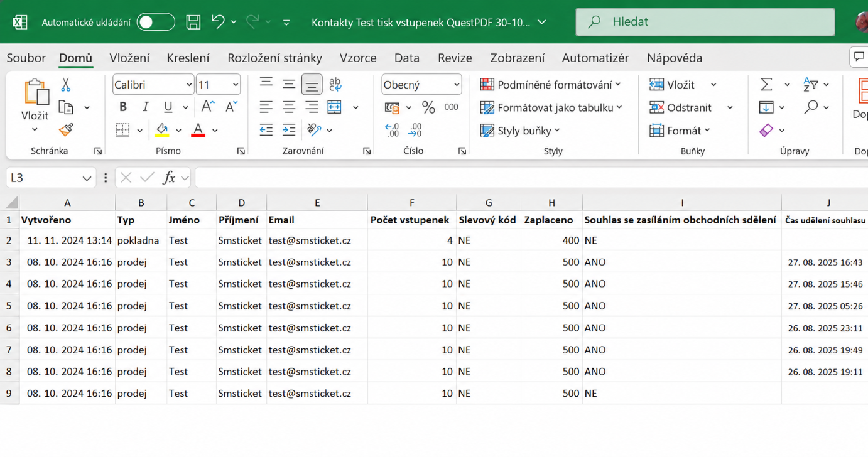Click the undo arrow icon
This screenshot has width=868, height=457.
(217, 21)
